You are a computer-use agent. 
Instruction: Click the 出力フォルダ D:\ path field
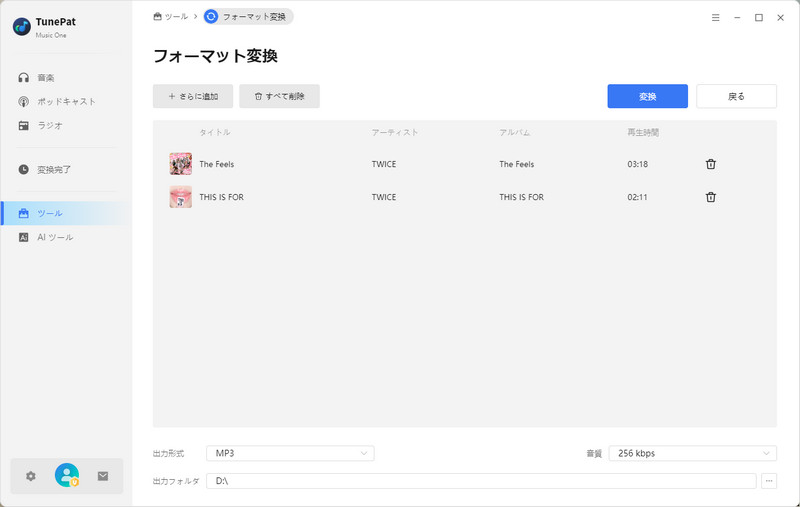(481, 481)
